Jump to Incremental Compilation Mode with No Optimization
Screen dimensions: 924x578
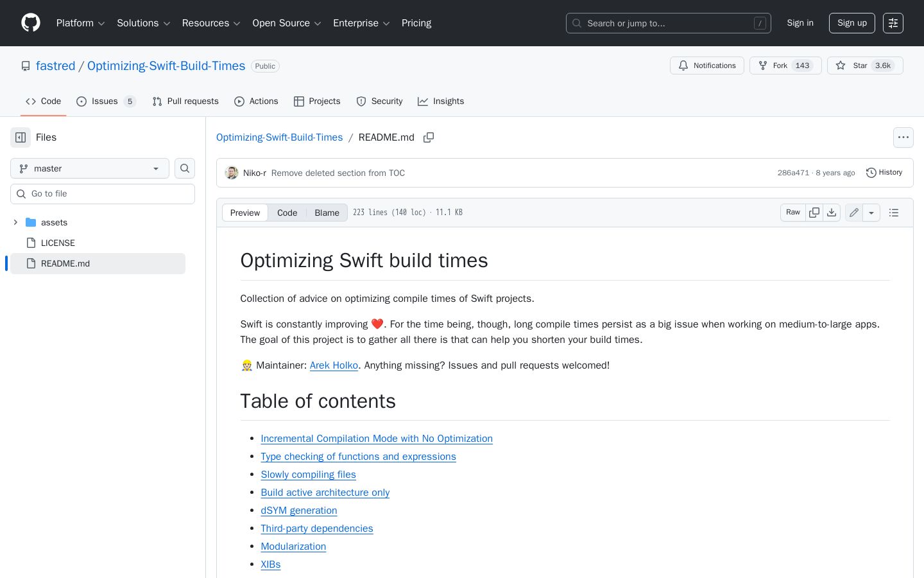point(377,439)
